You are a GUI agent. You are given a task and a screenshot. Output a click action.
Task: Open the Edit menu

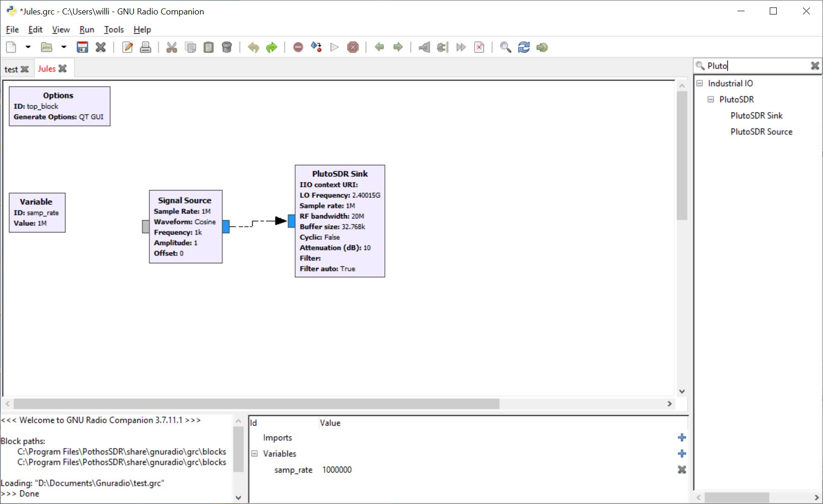[35, 29]
